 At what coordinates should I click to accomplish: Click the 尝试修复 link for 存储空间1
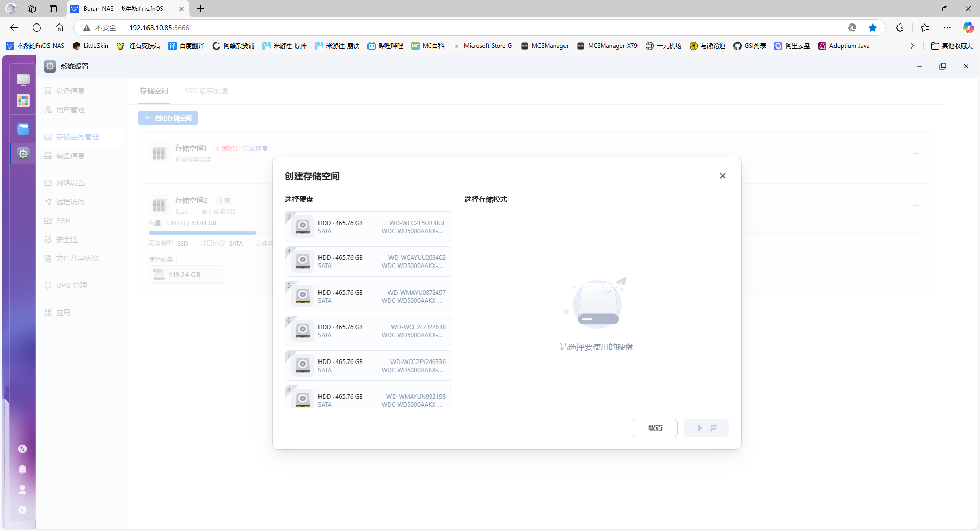tap(256, 149)
